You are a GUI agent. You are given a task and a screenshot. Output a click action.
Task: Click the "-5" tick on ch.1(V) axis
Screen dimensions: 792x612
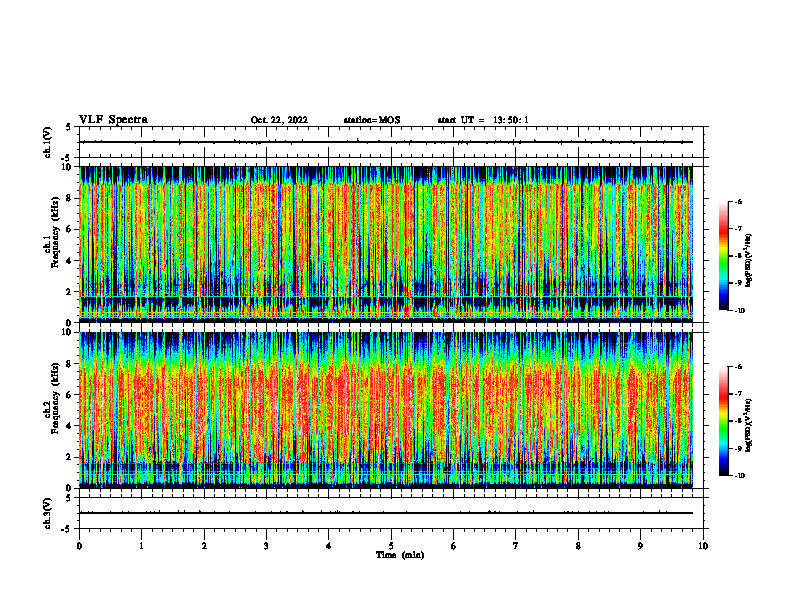pos(66,159)
